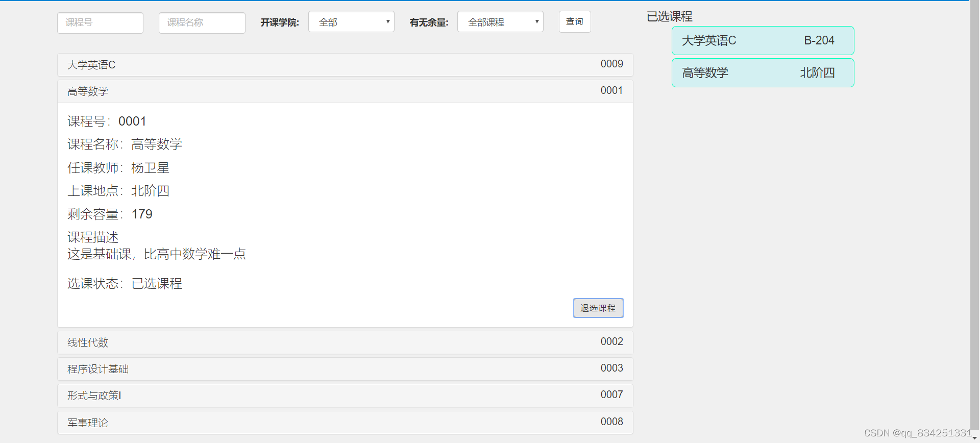980x443 pixels.
Task: Click the scrollbar down arrow
Action: click(975, 438)
